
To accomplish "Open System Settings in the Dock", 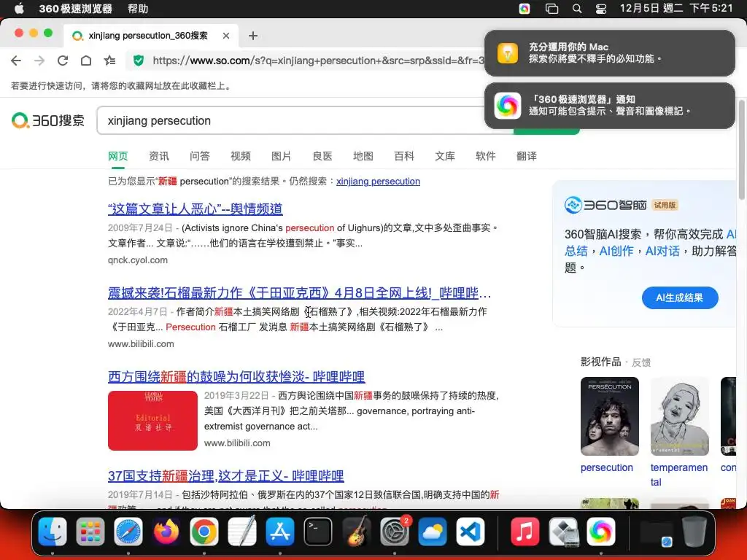I will tap(395, 532).
